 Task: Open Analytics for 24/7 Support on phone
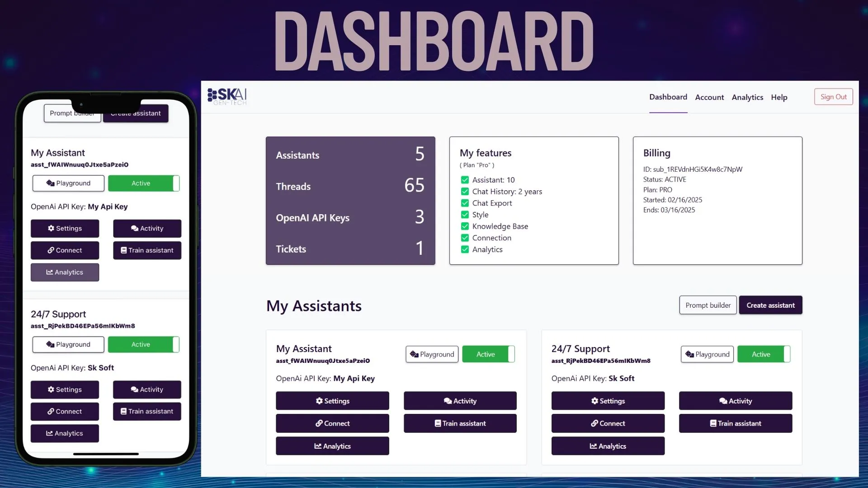[x=65, y=433]
